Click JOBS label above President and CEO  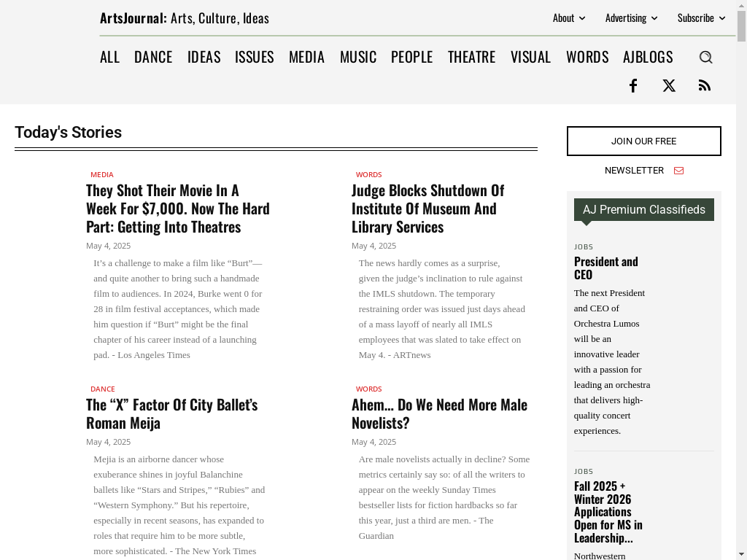click(x=584, y=247)
